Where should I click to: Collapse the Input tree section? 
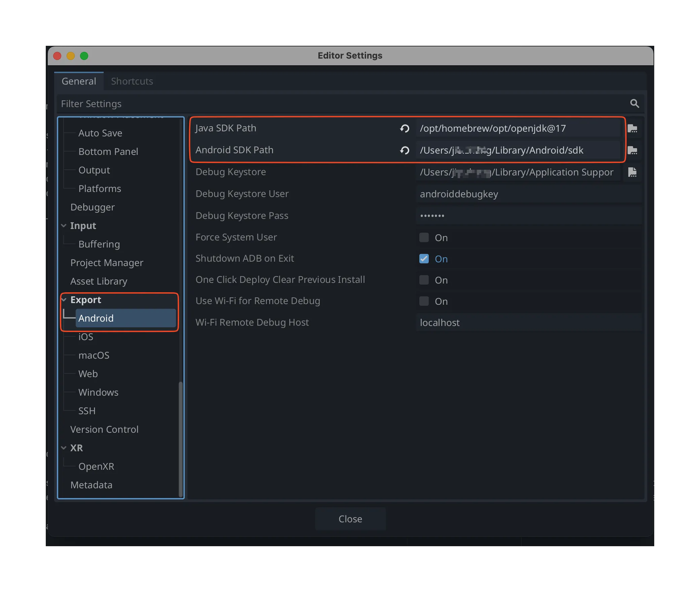64,226
